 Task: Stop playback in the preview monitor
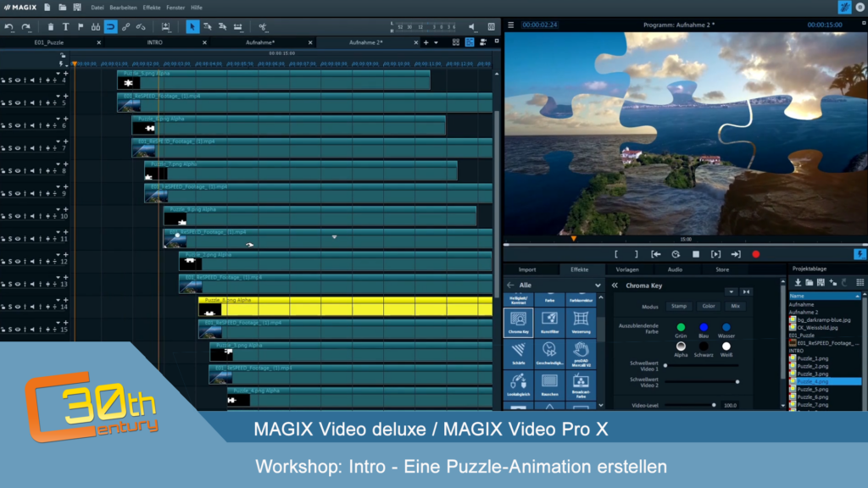696,254
